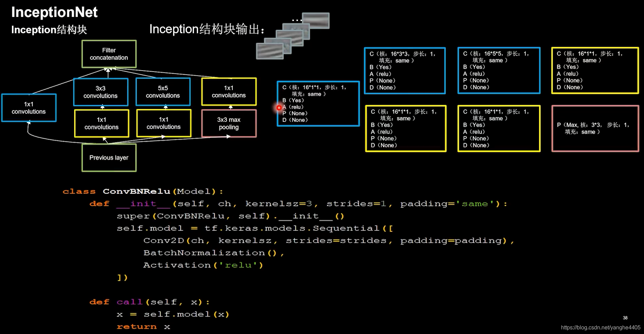Click the yellow "1x1 convolutions" box under 3x3 convolutions
The width and height of the screenshot is (644, 334).
[102, 123]
